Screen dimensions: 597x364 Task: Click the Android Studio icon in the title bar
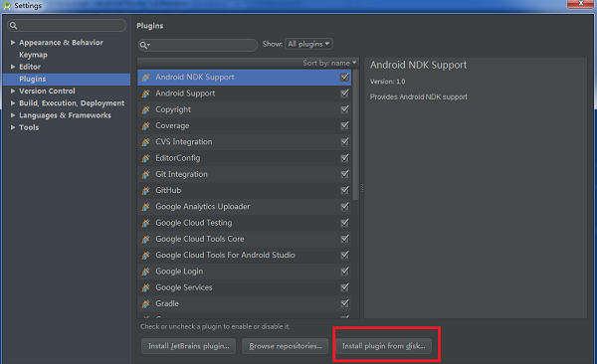7,6
